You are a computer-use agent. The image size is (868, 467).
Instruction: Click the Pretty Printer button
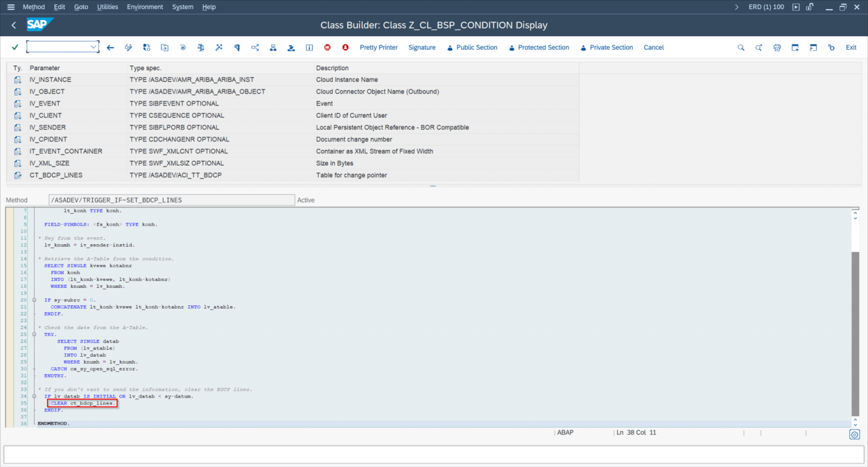[x=379, y=47]
